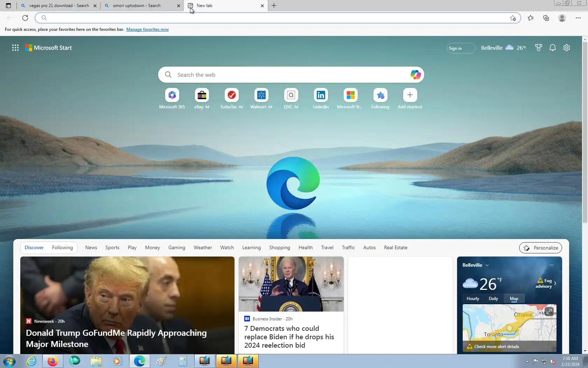
Task: Select the Following feed tab
Action: click(62, 247)
